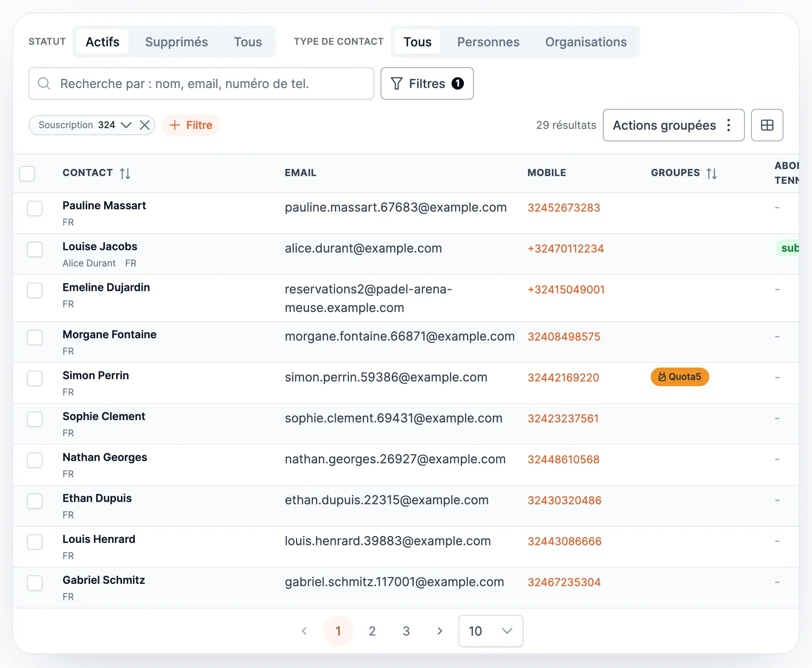812x668 pixels.
Task: Open the Actions groupées dropdown
Action: tap(673, 125)
